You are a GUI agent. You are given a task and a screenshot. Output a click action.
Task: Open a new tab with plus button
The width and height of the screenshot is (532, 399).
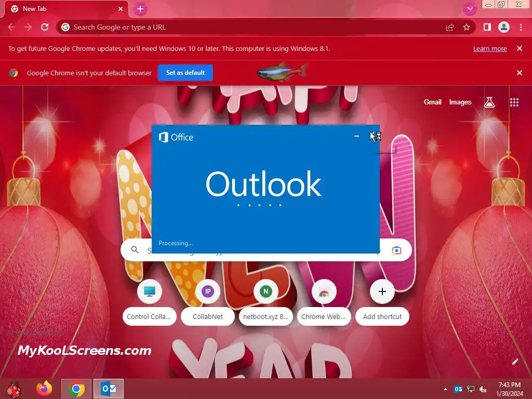pyautogui.click(x=140, y=9)
